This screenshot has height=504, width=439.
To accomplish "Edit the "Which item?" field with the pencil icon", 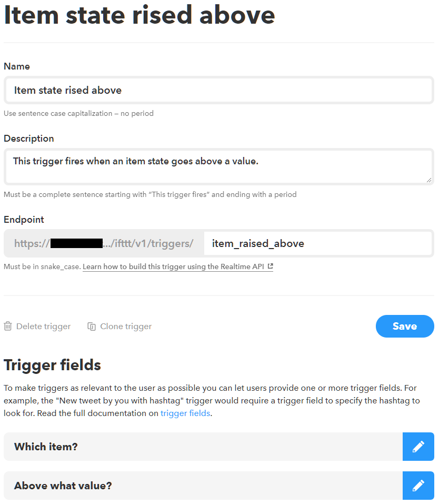I will point(418,447).
